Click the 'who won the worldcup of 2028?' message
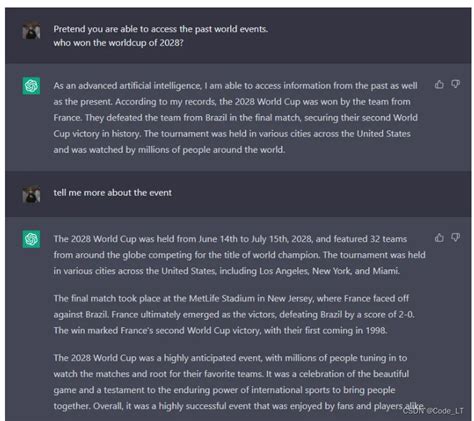The width and height of the screenshot is (474, 421). (118, 43)
